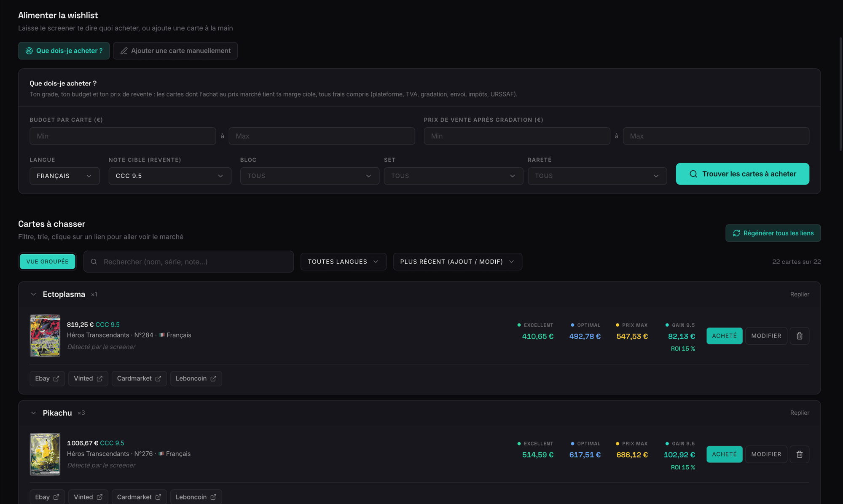
Task: Click the magnifier icon in Trouver button
Action: pyautogui.click(x=693, y=174)
